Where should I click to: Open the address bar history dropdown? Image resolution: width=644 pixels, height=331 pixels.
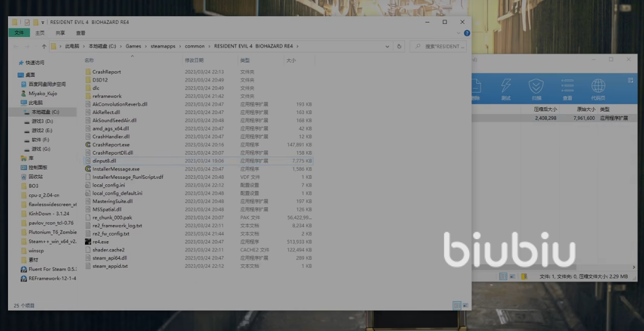coord(387,46)
